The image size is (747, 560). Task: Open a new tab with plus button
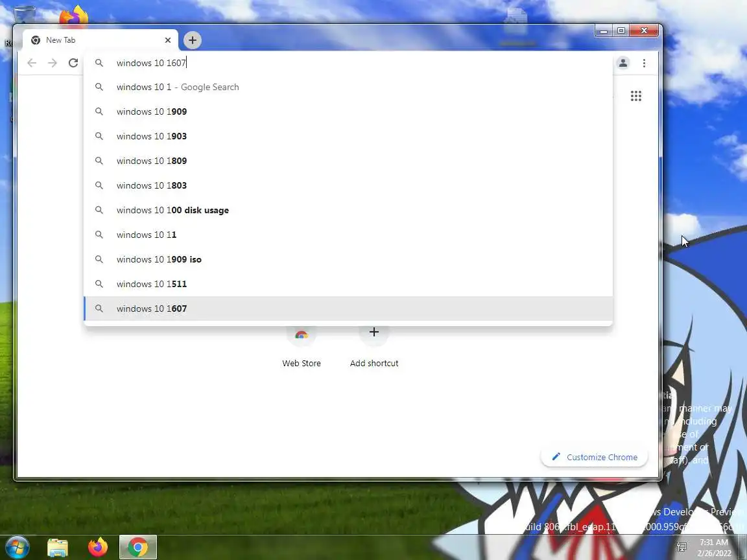click(x=193, y=40)
